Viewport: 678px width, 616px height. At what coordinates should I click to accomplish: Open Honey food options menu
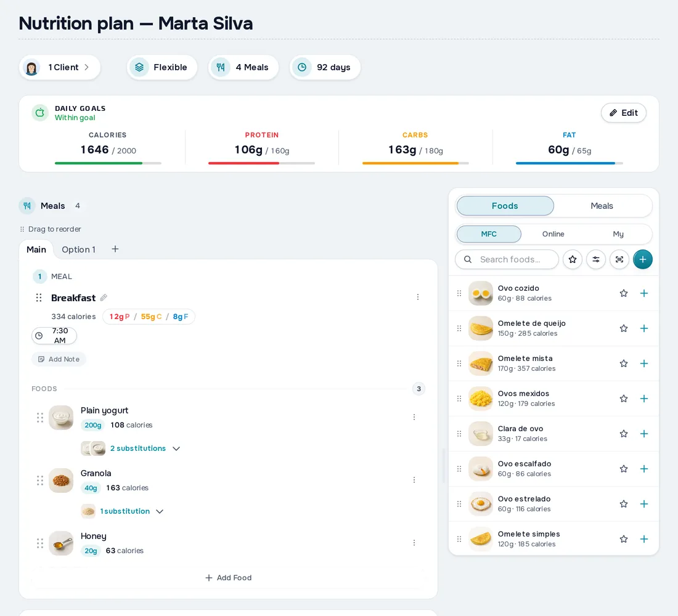point(414,543)
